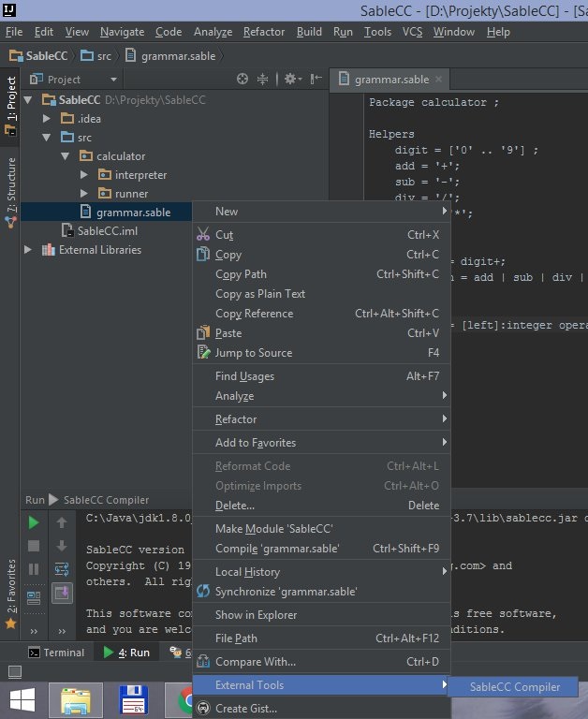The height and width of the screenshot is (719, 588).
Task: Open Chrome from the taskbar
Action: (x=184, y=700)
